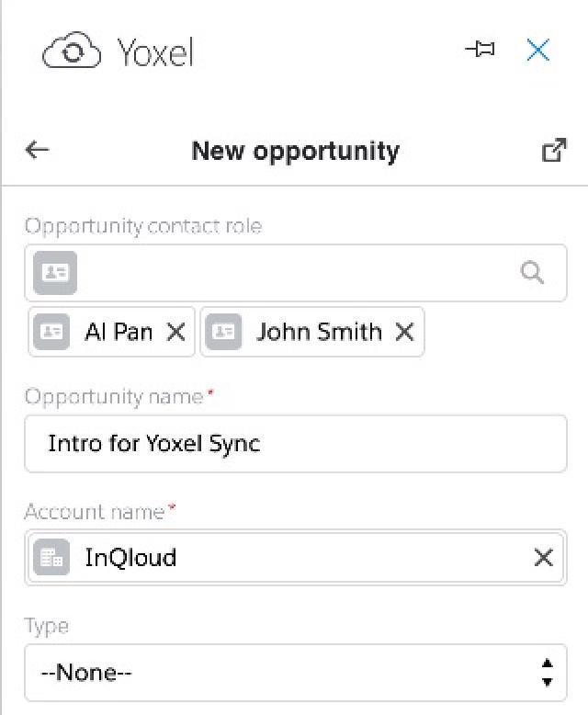The image size is (588, 715).
Task: Click search magnifier in contact role field
Action: point(532,273)
